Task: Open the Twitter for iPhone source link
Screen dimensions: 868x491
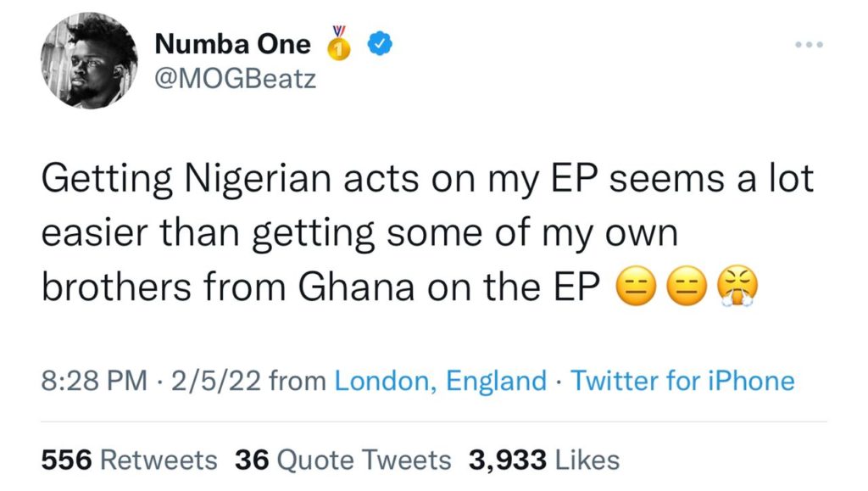Action: (x=682, y=381)
